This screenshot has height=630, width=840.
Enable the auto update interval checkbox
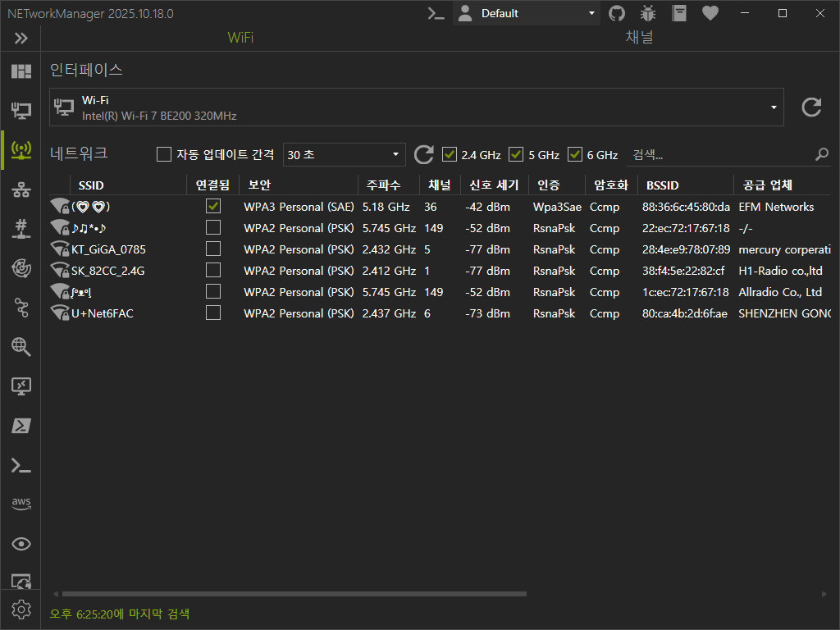(164, 154)
